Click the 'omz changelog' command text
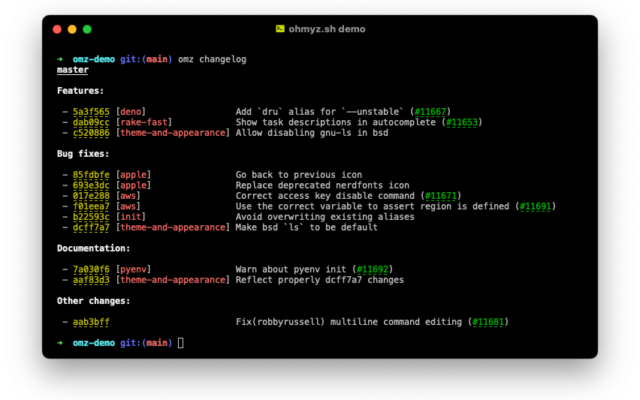 pyautogui.click(x=212, y=59)
